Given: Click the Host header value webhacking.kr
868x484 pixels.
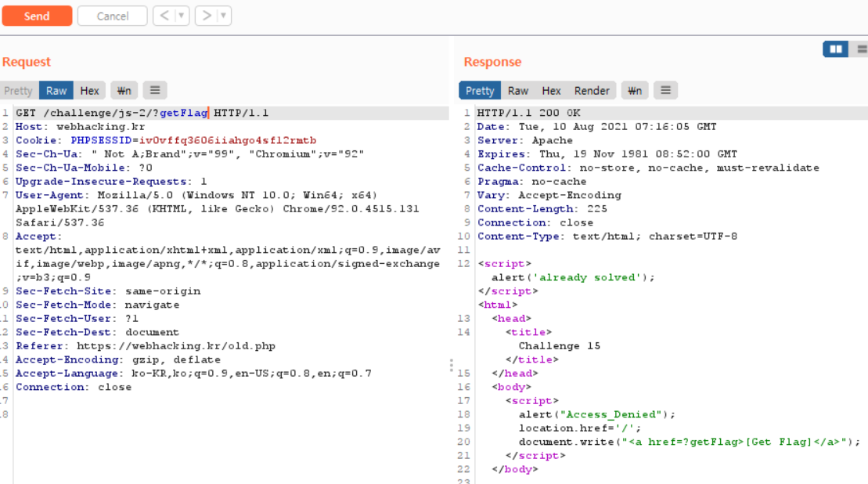Looking at the screenshot, I should [101, 127].
